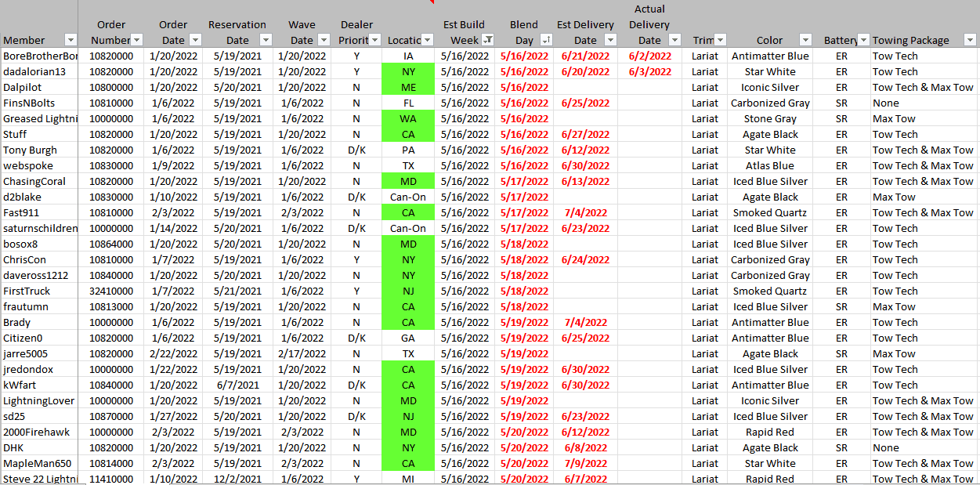Select the BoreBrotherBor member cell
This screenshot has height=485, width=980.
39,56
